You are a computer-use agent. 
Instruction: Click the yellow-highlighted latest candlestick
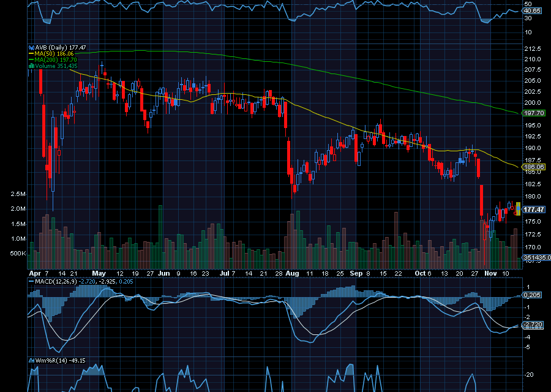click(518, 208)
